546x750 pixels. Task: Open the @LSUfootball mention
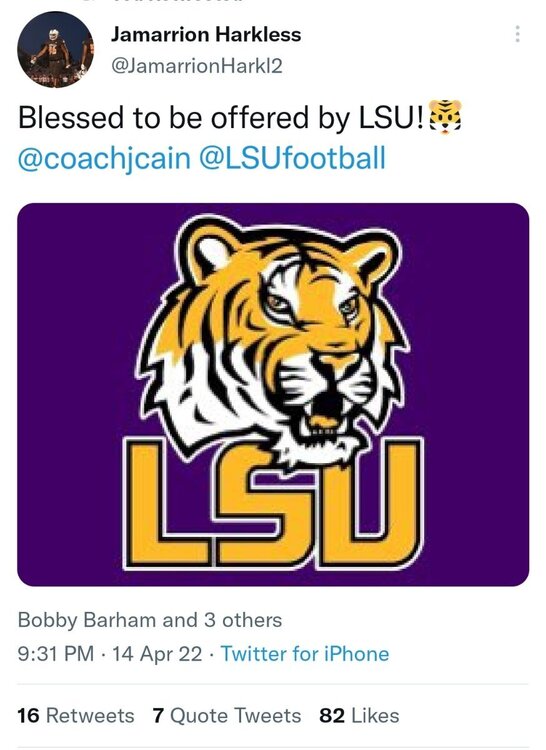pyautogui.click(x=292, y=159)
